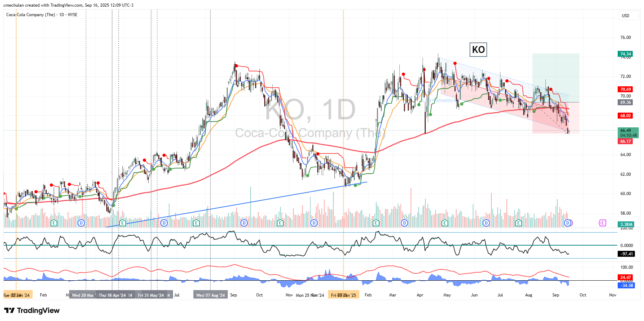
Task: Click the green 74.34 price target label
Action: (625, 54)
